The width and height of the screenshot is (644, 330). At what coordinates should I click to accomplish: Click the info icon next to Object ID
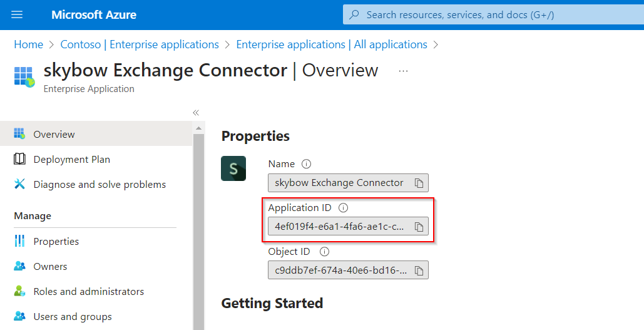(324, 252)
